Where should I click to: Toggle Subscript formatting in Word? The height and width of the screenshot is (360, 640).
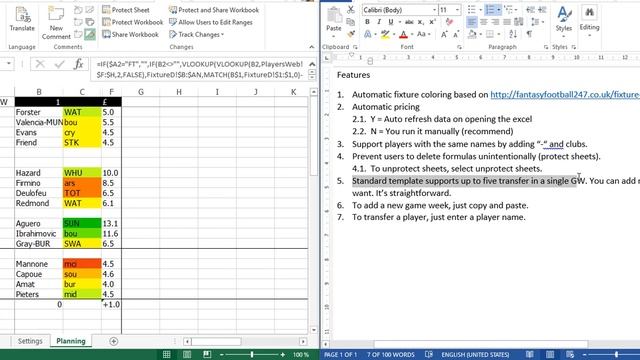point(421,22)
